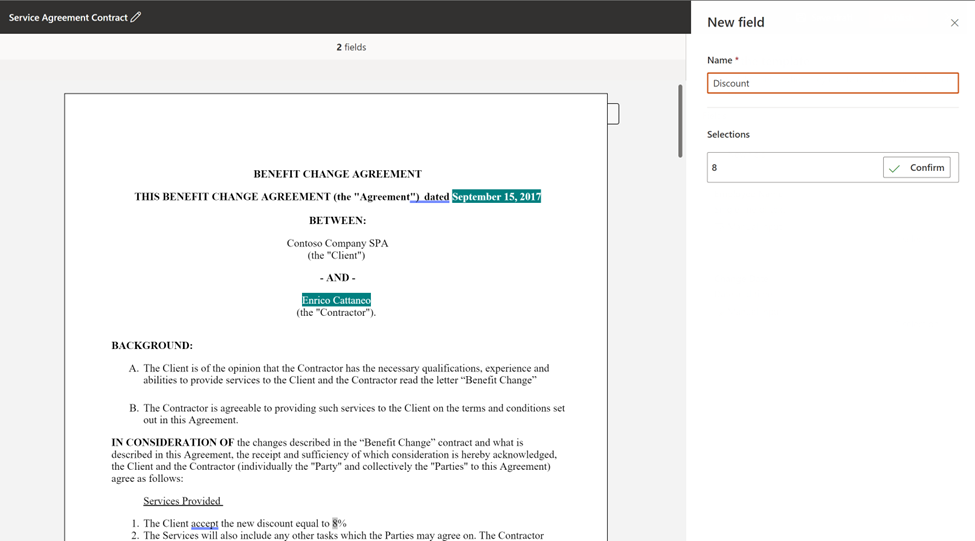Click the Service Agreement Contract title
This screenshot has width=975, height=541.
point(68,17)
